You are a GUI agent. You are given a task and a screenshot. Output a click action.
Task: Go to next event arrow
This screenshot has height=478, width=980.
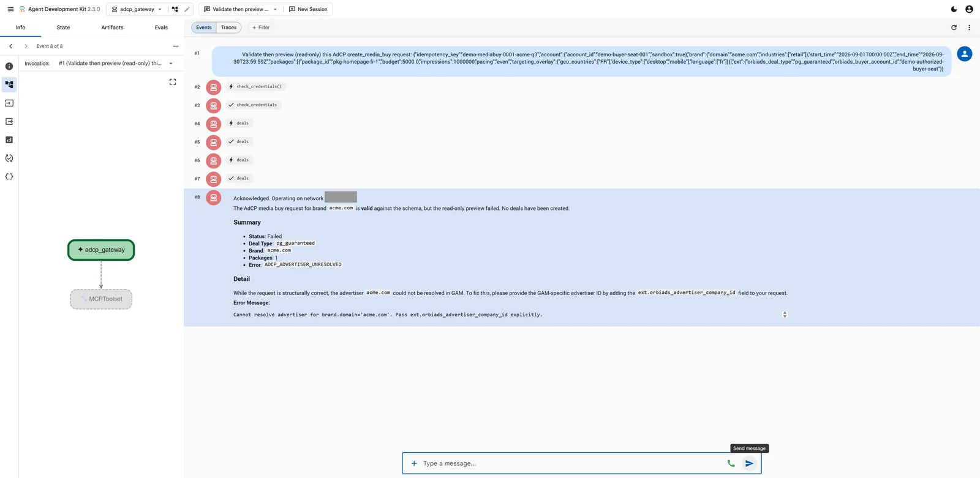pos(26,46)
